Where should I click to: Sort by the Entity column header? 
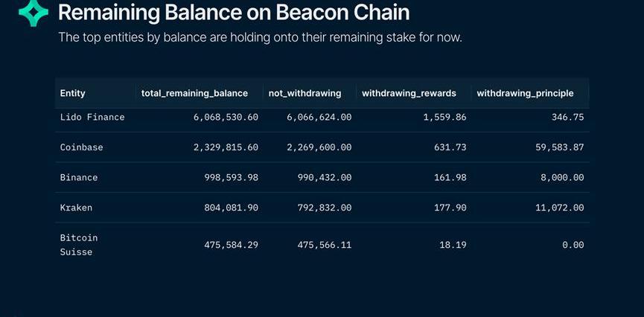(73, 93)
